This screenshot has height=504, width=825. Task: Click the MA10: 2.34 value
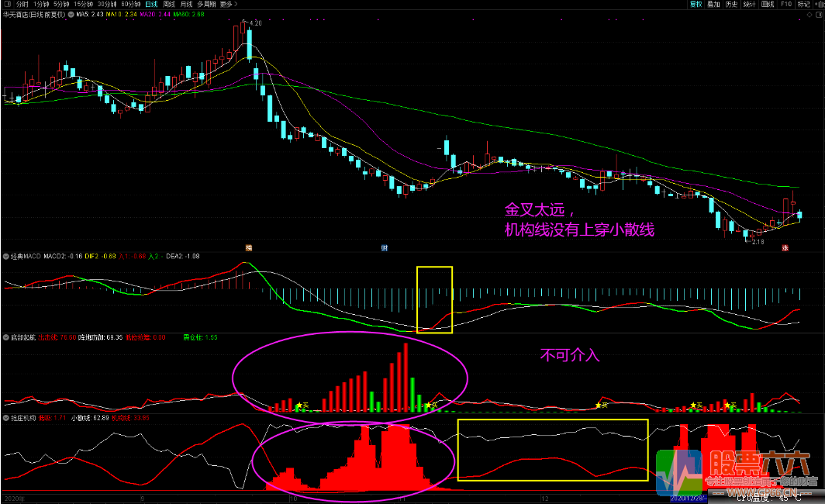click(122, 15)
